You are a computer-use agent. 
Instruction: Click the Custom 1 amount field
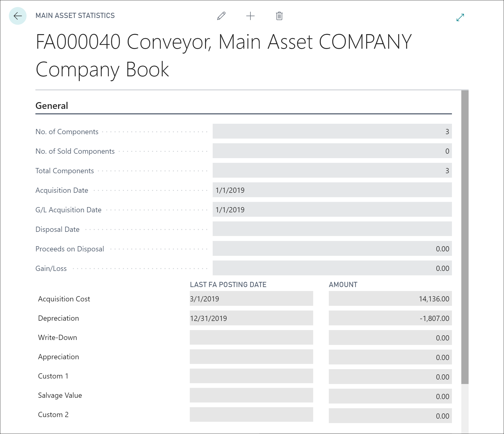(x=390, y=376)
